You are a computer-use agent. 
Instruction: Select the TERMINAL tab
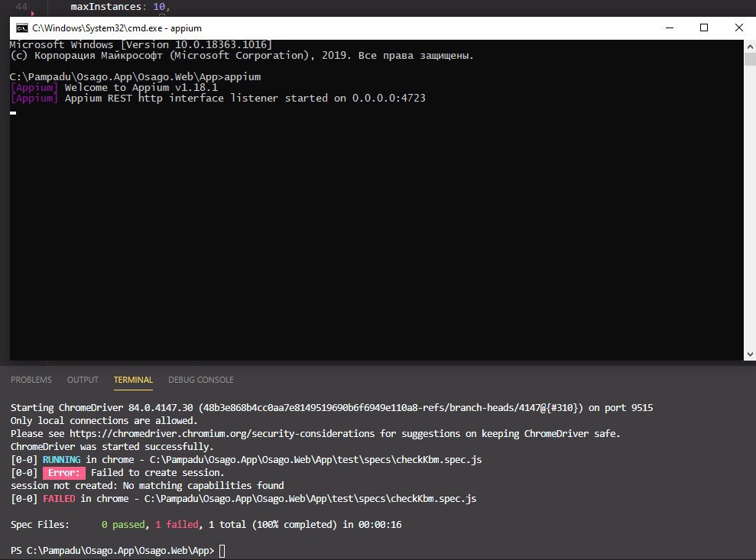(133, 380)
